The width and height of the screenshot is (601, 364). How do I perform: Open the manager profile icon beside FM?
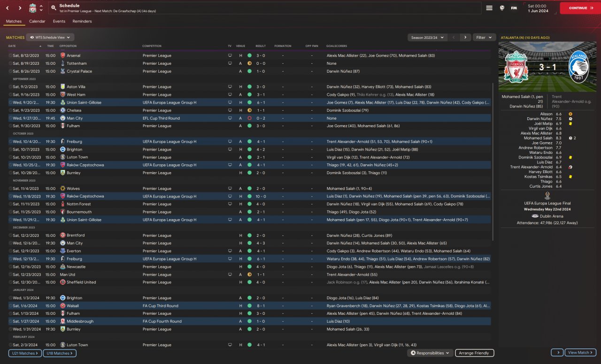502,8
